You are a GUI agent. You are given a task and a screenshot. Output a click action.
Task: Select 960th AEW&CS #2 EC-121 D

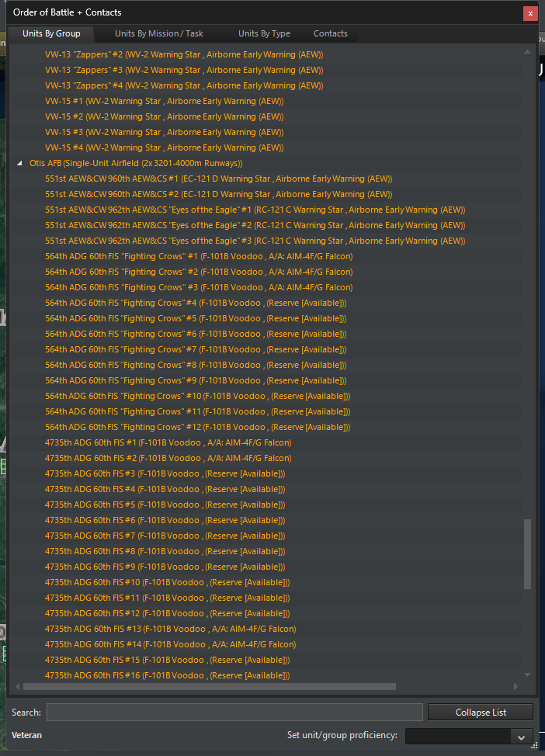(x=219, y=194)
